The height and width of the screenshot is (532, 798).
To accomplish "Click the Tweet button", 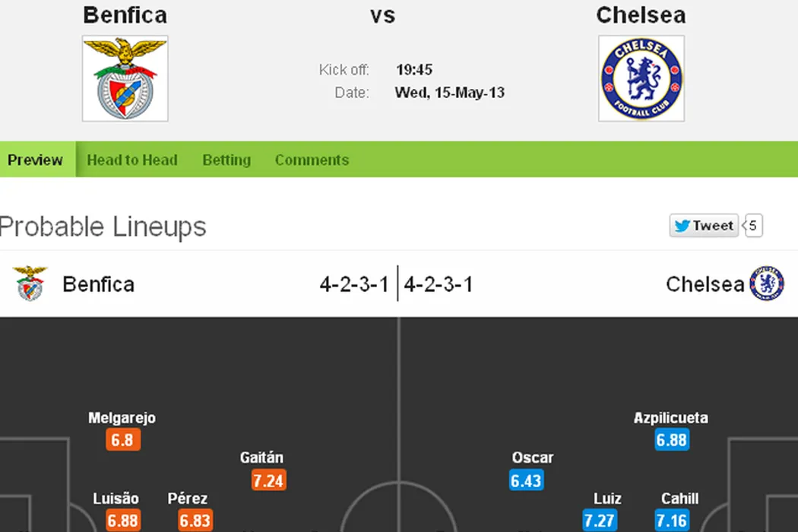I will (704, 226).
